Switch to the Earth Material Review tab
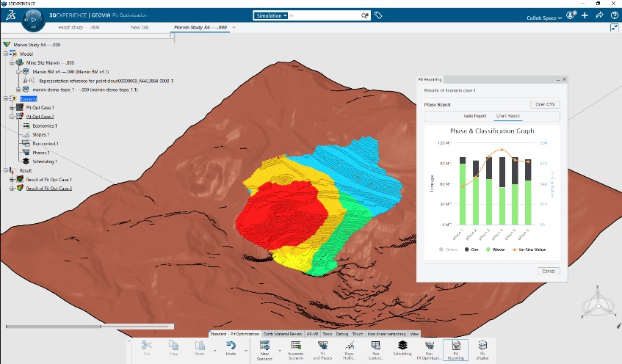This screenshot has width=622, height=364. [283, 334]
